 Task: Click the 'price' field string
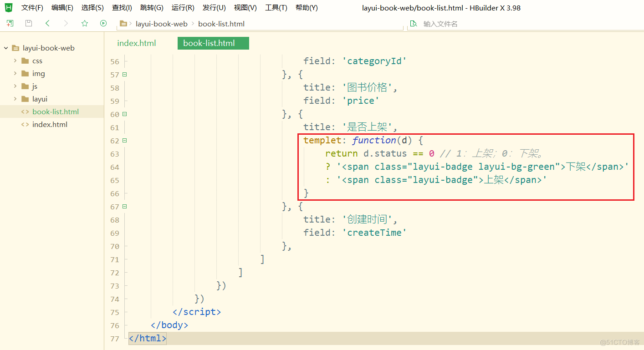tap(361, 101)
